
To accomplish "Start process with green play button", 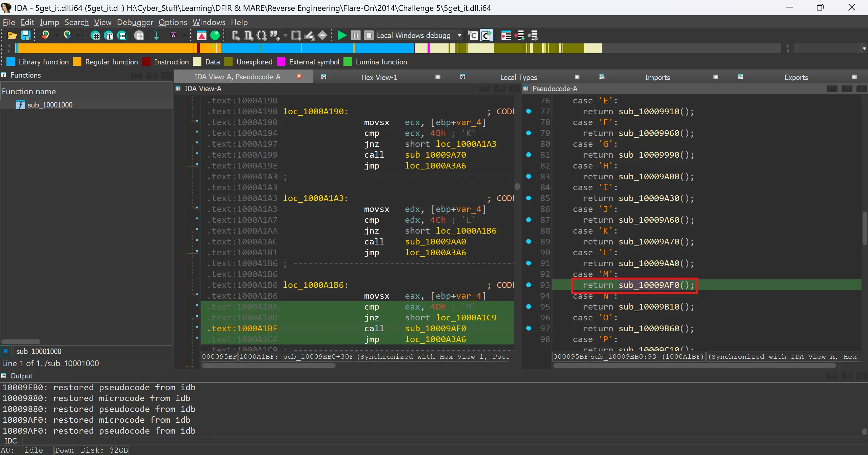I will [342, 35].
